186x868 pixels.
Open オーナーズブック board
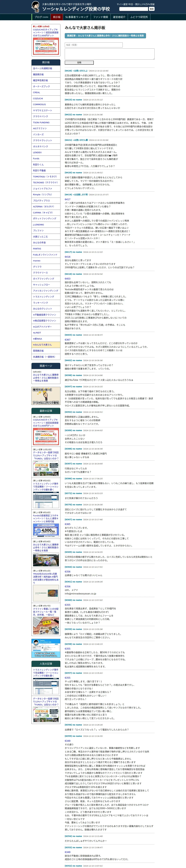tap(46, 87)
